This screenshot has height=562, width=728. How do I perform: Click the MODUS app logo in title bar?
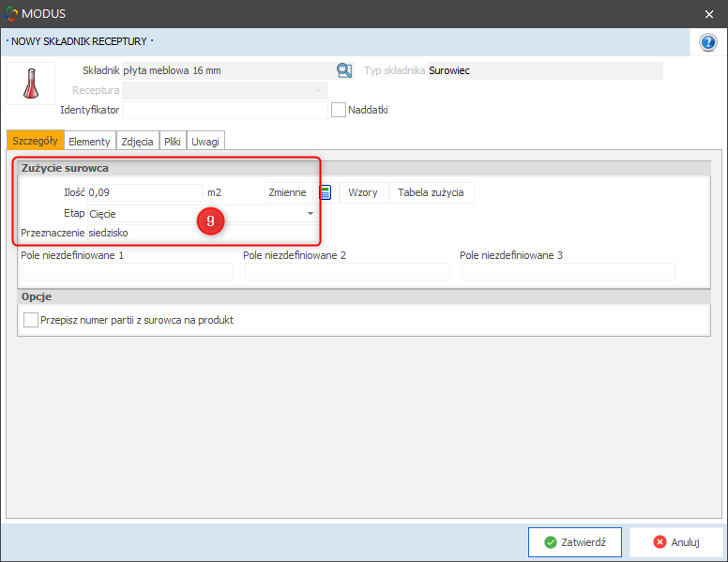click(x=11, y=13)
